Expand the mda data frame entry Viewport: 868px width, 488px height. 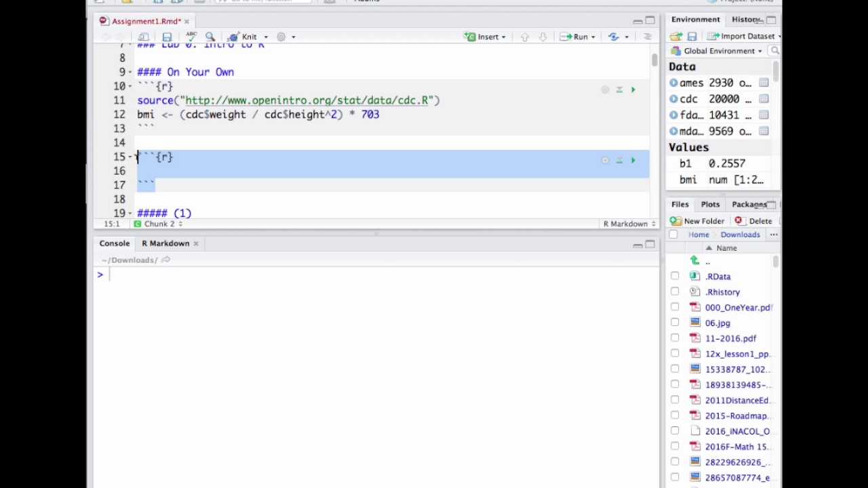[673, 131]
